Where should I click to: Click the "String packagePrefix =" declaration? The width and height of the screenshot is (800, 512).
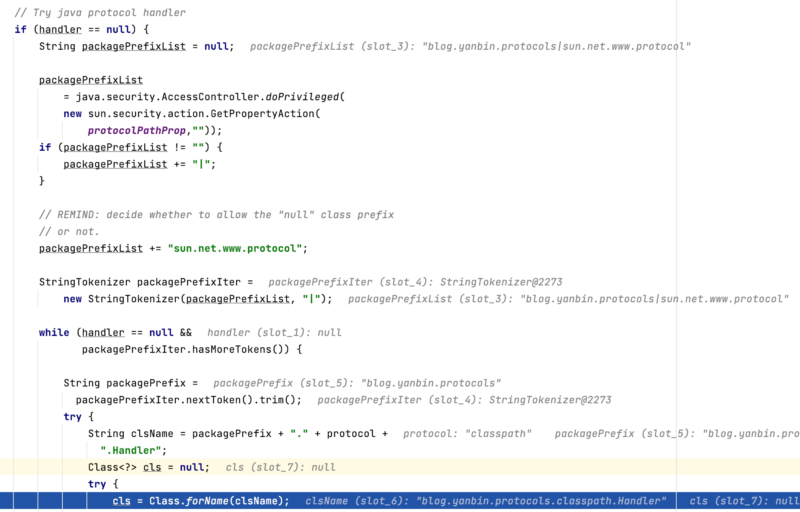130,383
